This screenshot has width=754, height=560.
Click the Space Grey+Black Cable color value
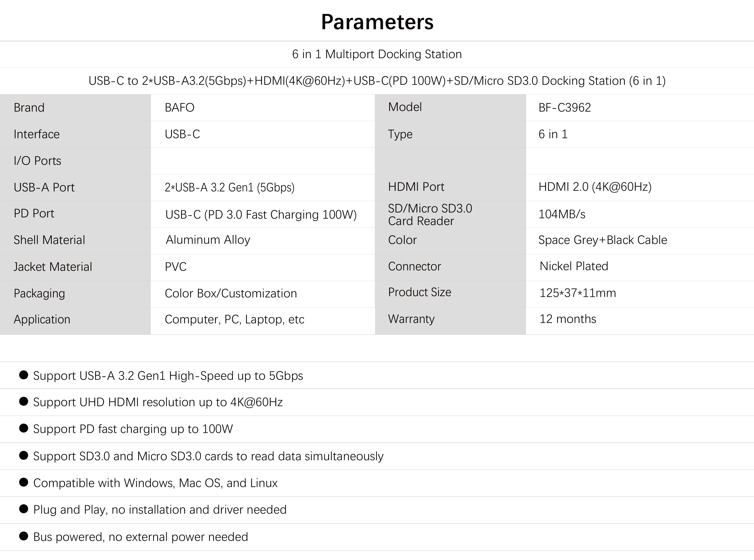603,240
